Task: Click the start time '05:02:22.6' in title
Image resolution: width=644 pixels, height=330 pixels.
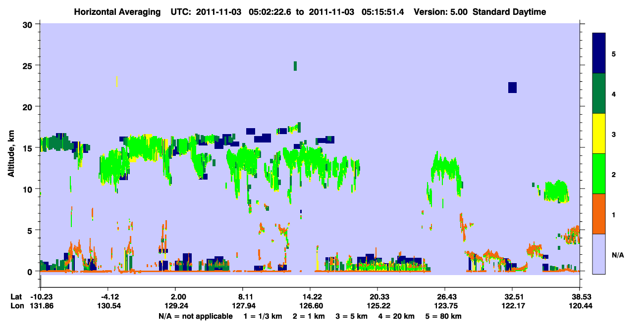Action: (271, 12)
